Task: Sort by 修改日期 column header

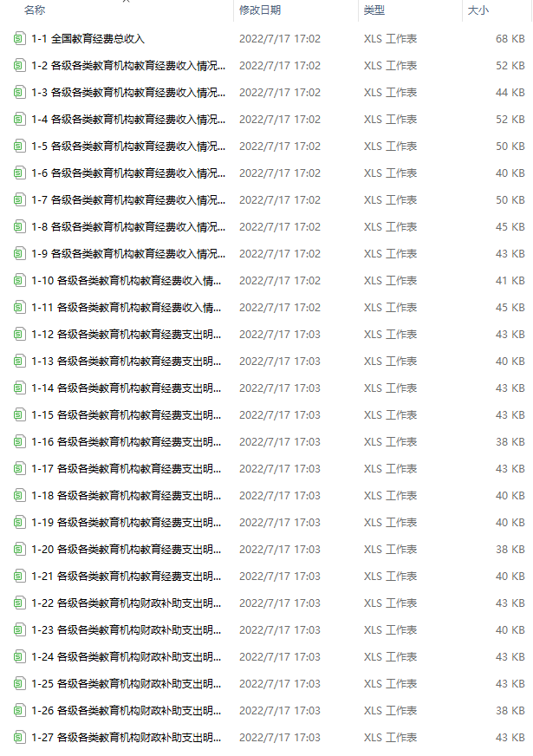Action: 260,10
